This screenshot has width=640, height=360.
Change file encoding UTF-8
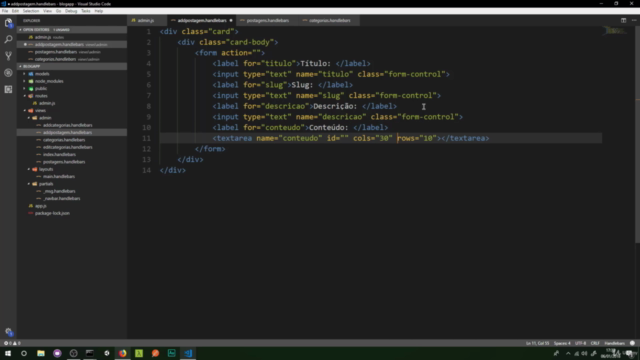580,343
